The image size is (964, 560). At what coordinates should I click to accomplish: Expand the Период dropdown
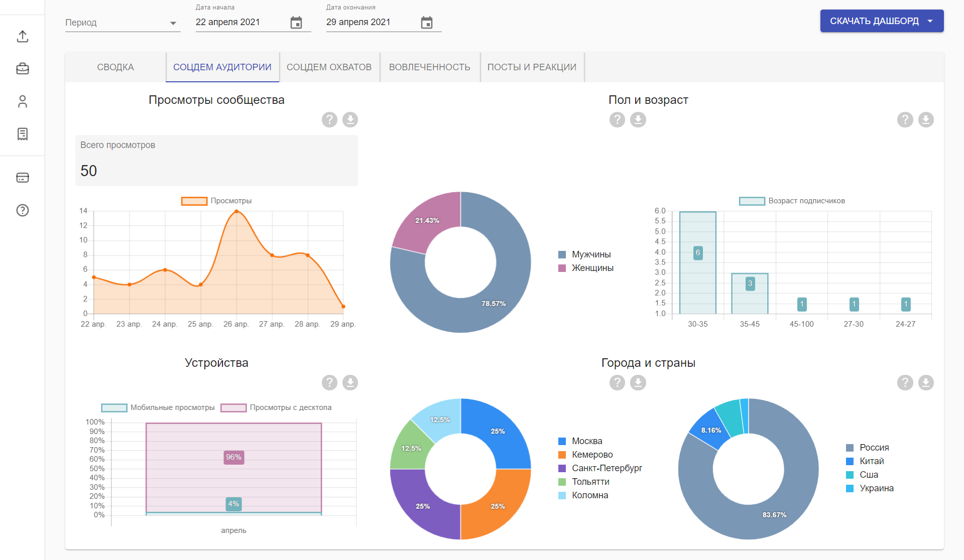pyautogui.click(x=123, y=23)
